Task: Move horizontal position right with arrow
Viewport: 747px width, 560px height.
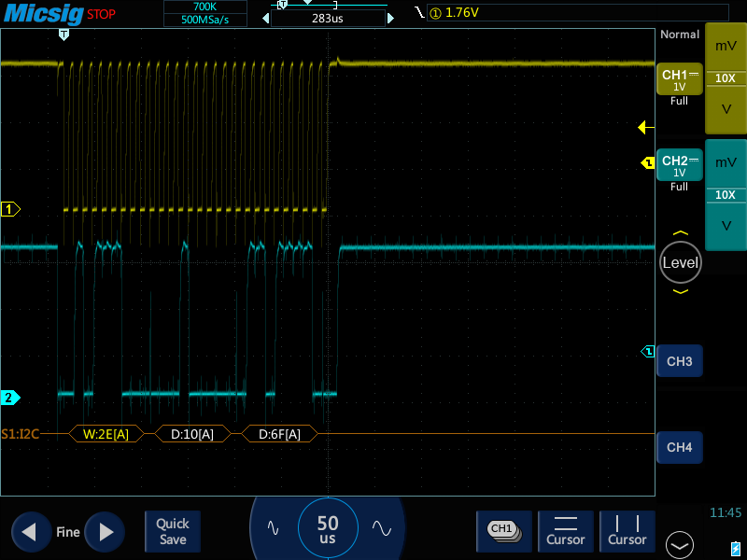Action: click(x=390, y=19)
